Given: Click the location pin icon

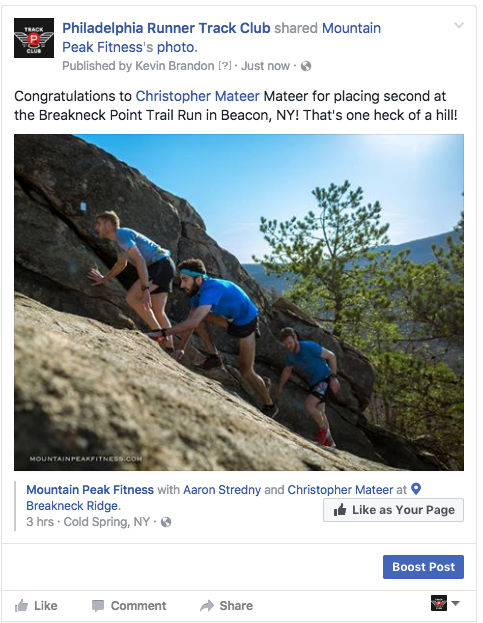Looking at the screenshot, I should 415,489.
